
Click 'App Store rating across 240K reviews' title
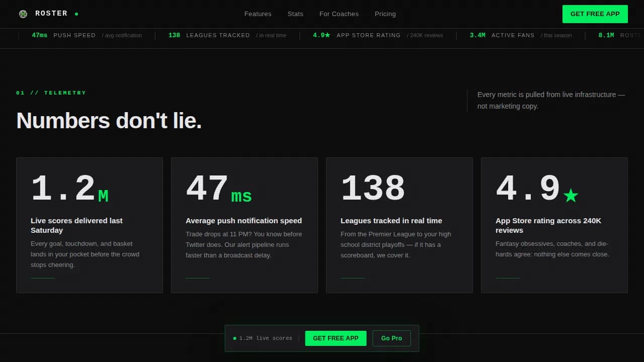(x=548, y=225)
